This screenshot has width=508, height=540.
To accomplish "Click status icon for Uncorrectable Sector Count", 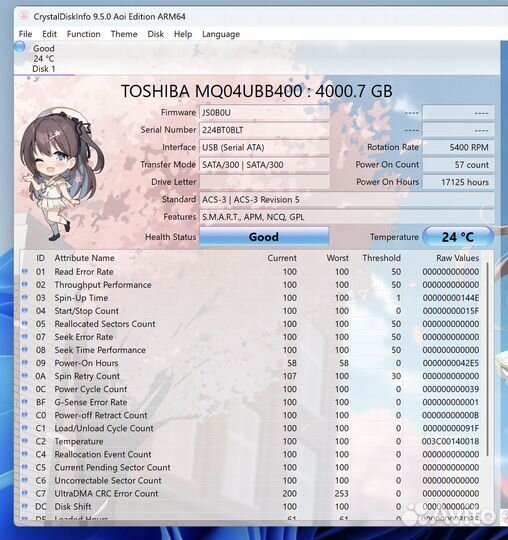I will tap(24, 480).
